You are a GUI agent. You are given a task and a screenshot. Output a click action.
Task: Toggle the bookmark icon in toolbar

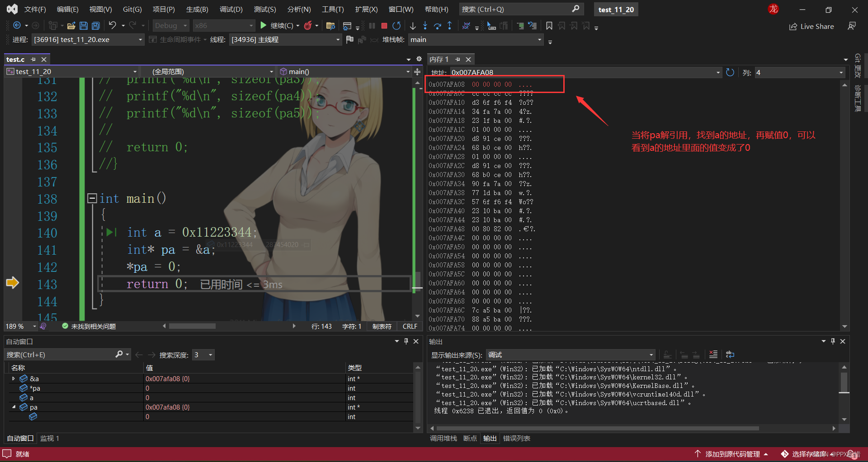549,26
